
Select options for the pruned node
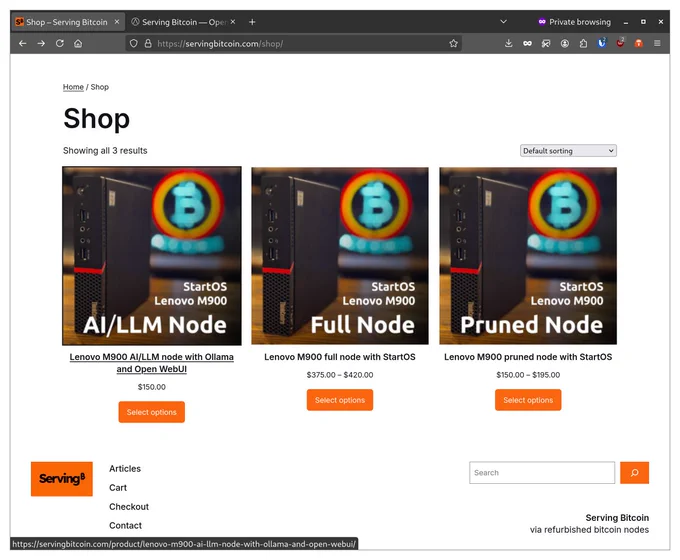[528, 400]
